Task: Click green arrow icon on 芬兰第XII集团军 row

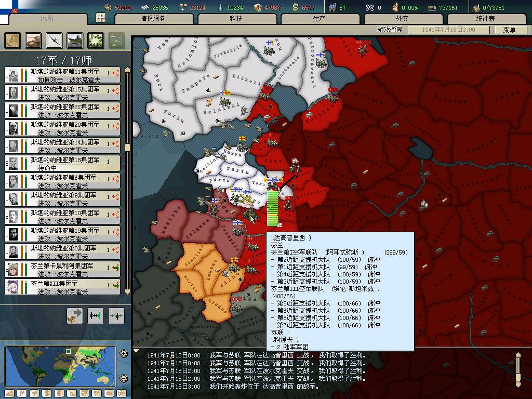Action: [115, 285]
